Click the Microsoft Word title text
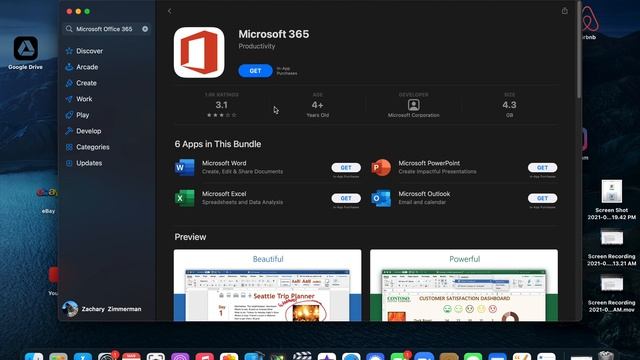Viewport: 640px width, 360px height. point(224,163)
